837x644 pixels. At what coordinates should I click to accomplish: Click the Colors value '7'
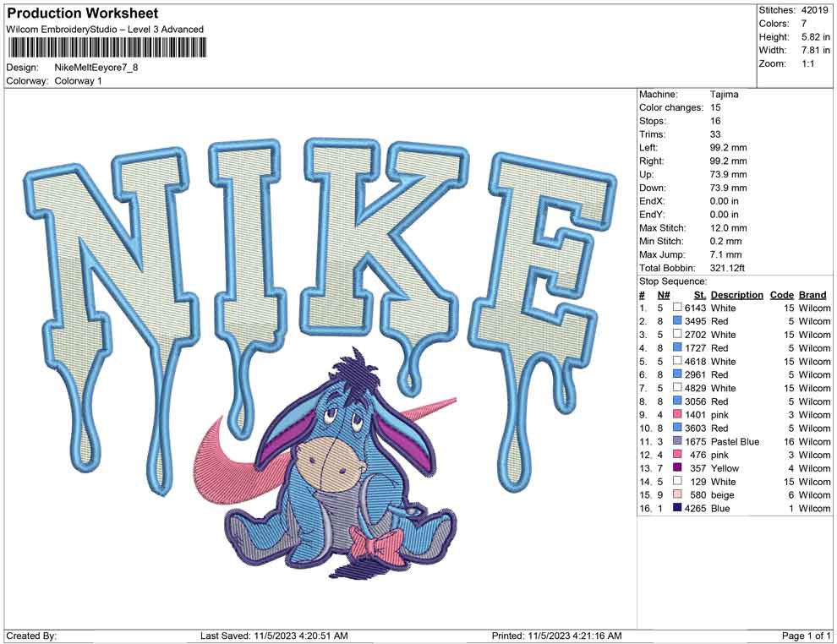[803, 24]
